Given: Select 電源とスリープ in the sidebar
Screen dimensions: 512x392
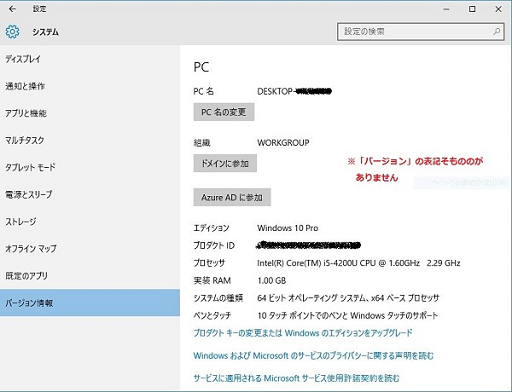Looking at the screenshot, I should pos(90,194).
